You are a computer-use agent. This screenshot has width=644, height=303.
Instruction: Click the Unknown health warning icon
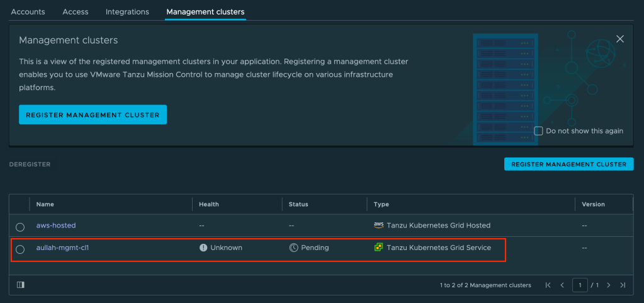click(203, 248)
